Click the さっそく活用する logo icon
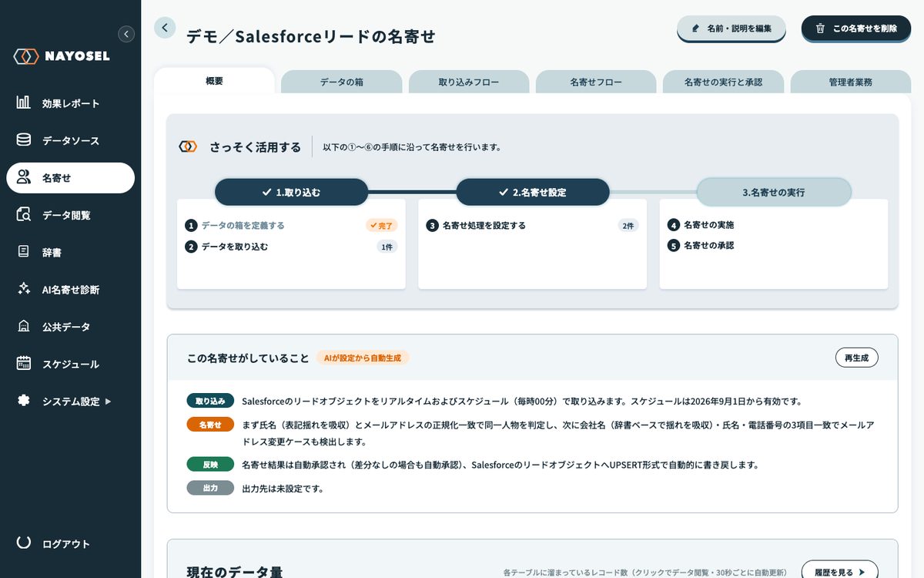This screenshot has height=578, width=924. (x=188, y=146)
